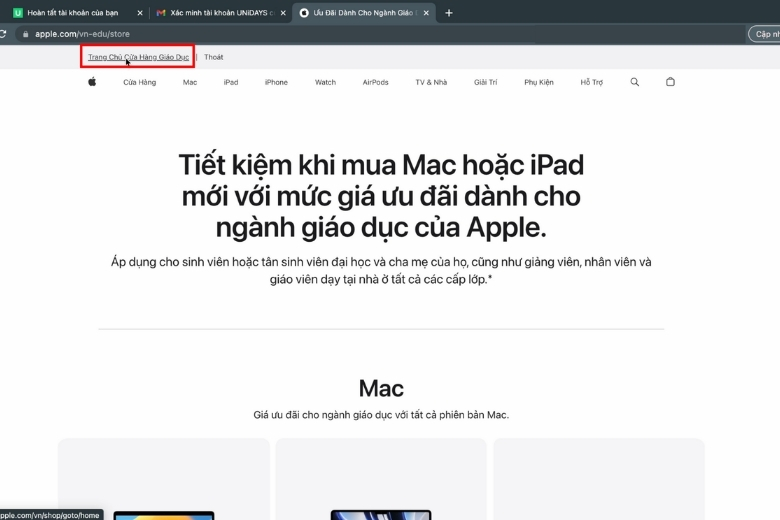Open the TV & Nhà menu item
Viewport: 780px width, 520px height.
pyautogui.click(x=431, y=82)
